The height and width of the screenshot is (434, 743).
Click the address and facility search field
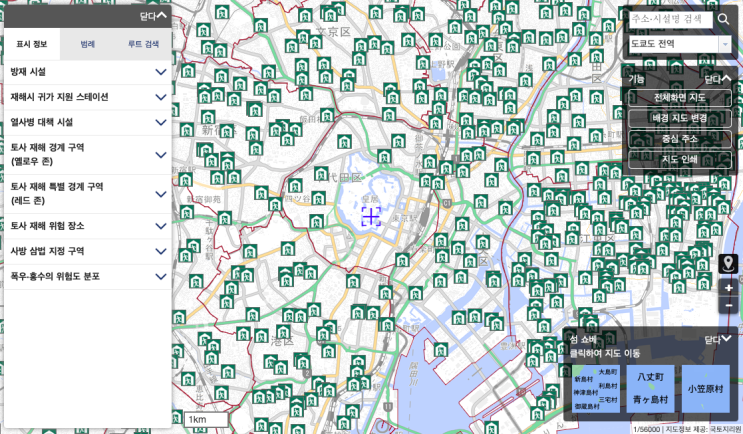click(x=671, y=19)
